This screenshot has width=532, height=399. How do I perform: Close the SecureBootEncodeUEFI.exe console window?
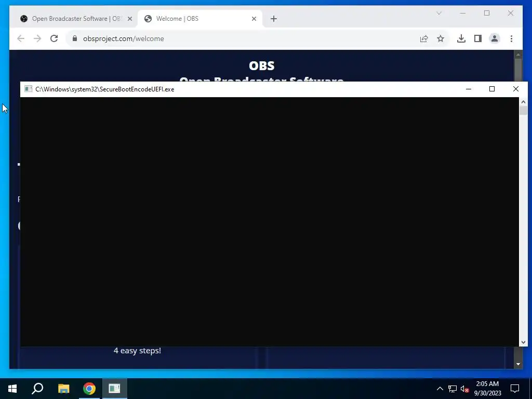[516, 89]
